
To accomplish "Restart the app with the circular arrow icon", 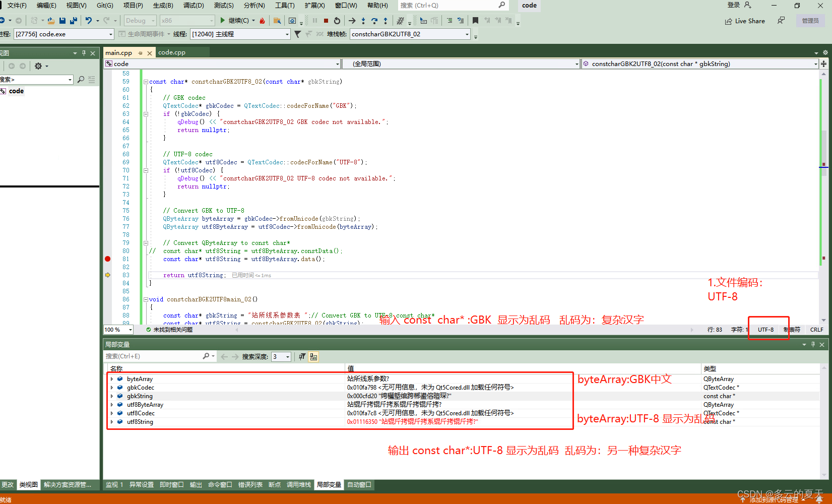I will click(x=337, y=20).
